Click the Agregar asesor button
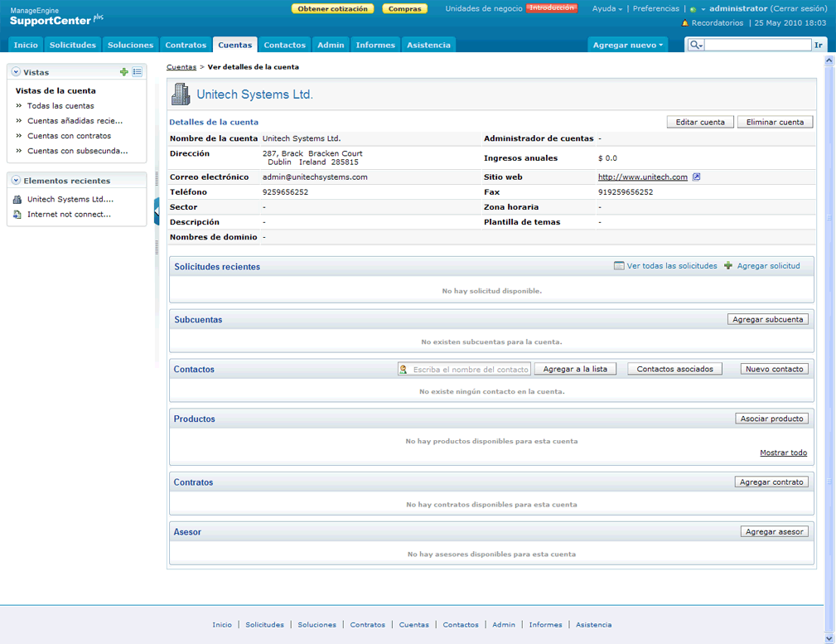Viewport: 836px width, 644px height. click(774, 531)
